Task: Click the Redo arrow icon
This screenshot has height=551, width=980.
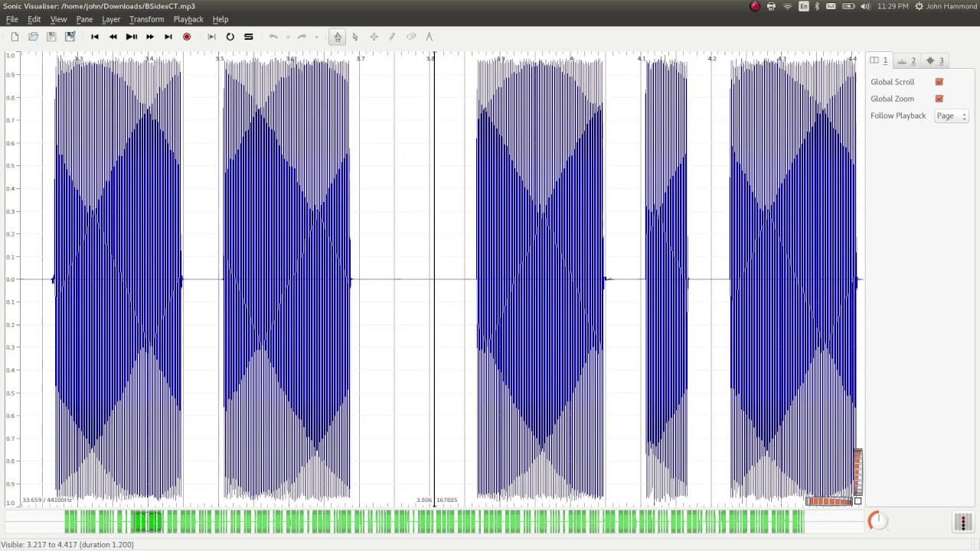Action: (302, 37)
